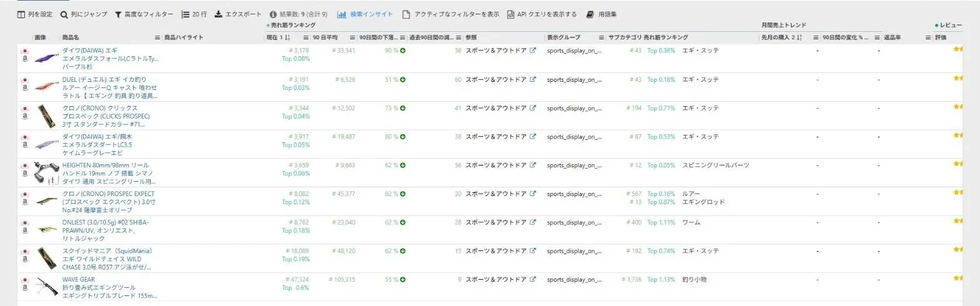Viewport: 980px width, 306px height.
Task: Open product クロノ(CRONO) クリックス プロスペック
Action: (x=107, y=116)
